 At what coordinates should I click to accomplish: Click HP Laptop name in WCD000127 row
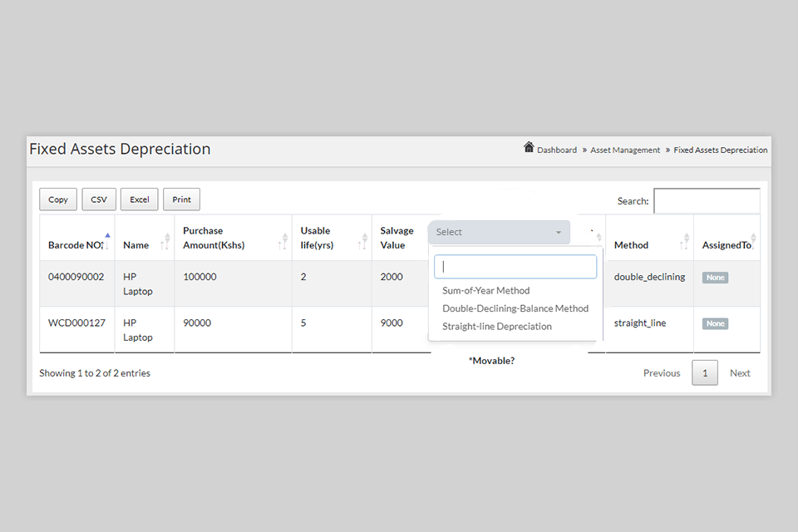(x=138, y=330)
